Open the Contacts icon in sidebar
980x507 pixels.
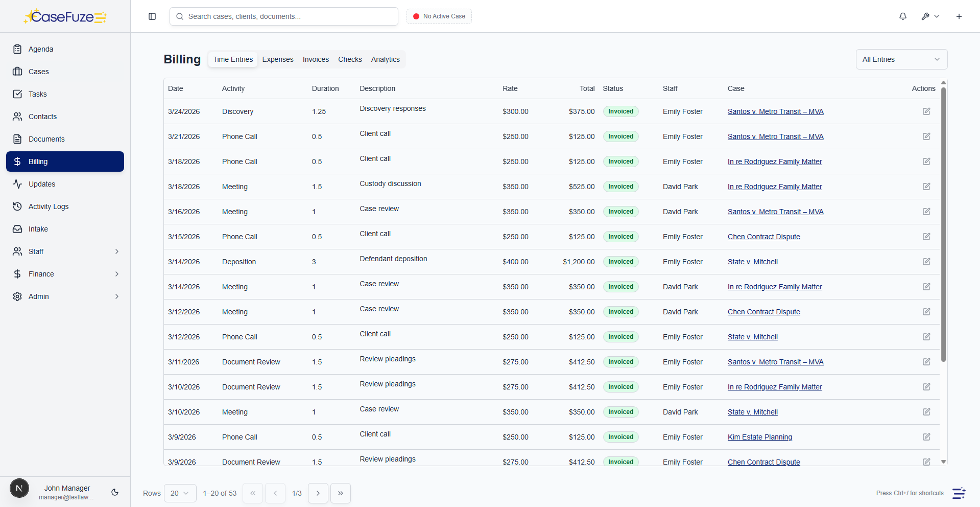18,117
